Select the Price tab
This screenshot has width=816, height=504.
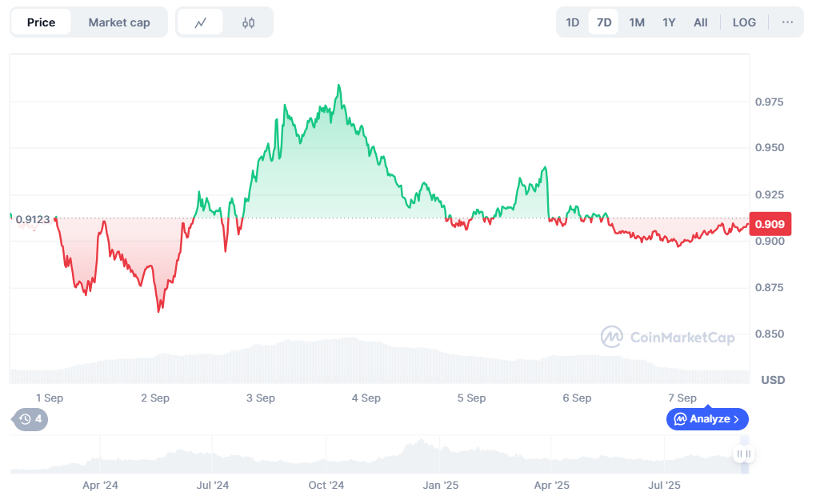coord(42,22)
